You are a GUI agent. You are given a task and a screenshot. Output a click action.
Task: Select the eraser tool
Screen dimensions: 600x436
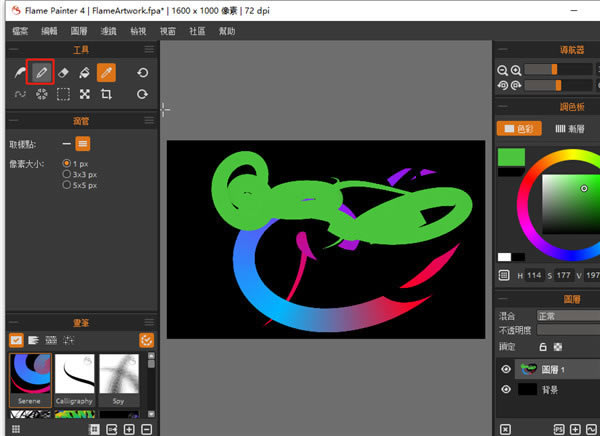(x=63, y=72)
